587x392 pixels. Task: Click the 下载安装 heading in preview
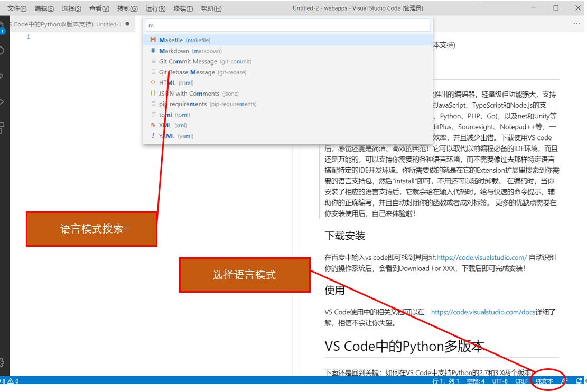coord(344,236)
